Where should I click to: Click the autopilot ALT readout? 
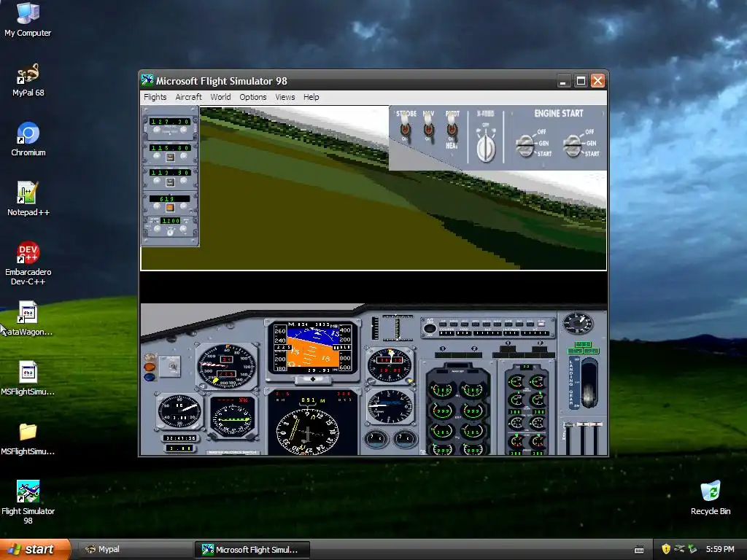coord(488,332)
